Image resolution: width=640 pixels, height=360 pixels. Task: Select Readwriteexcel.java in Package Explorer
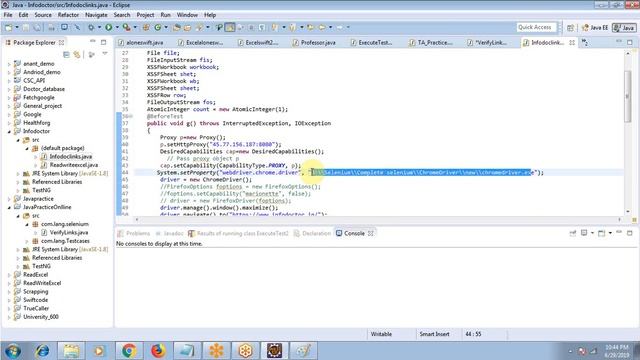pos(73,165)
